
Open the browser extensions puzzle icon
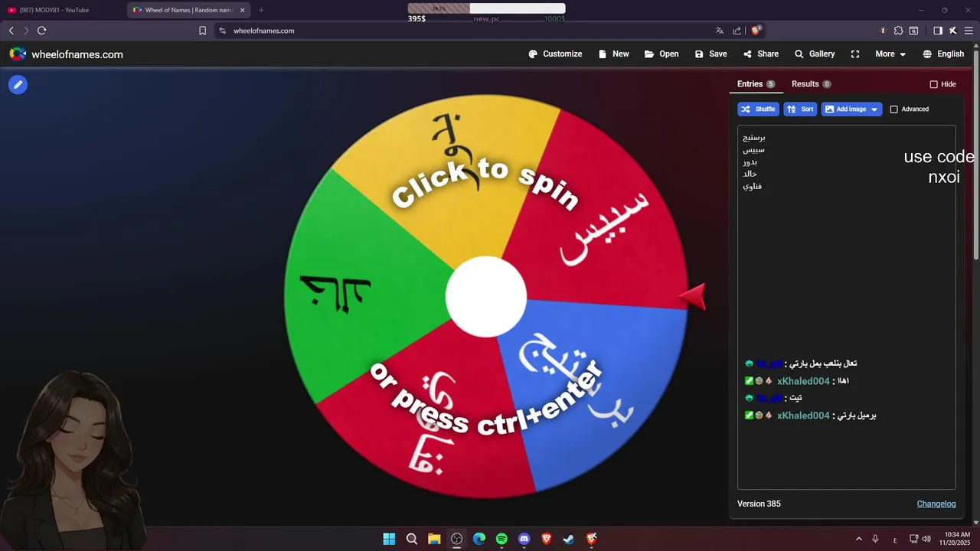(x=899, y=31)
